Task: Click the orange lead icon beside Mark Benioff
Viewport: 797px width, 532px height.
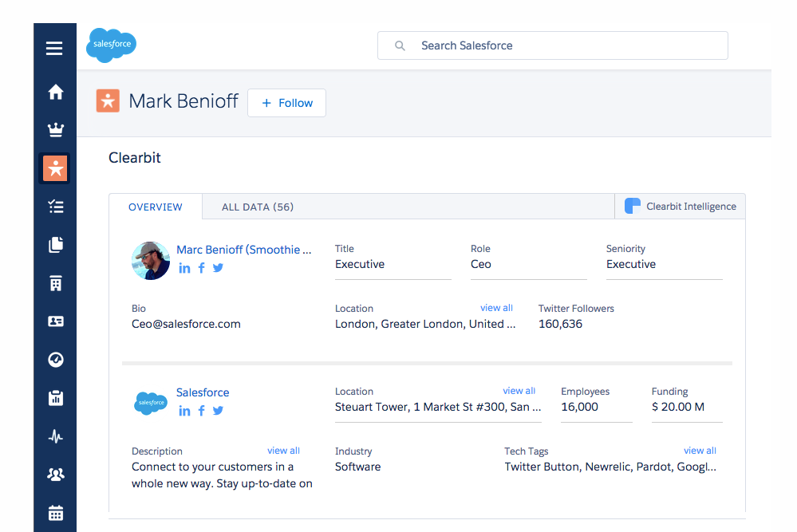Action: pyautogui.click(x=108, y=100)
